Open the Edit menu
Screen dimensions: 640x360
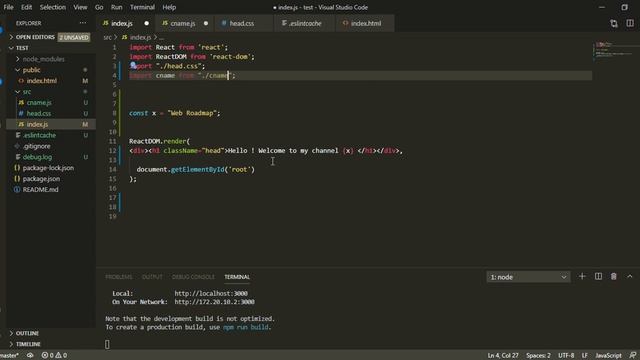27,7
